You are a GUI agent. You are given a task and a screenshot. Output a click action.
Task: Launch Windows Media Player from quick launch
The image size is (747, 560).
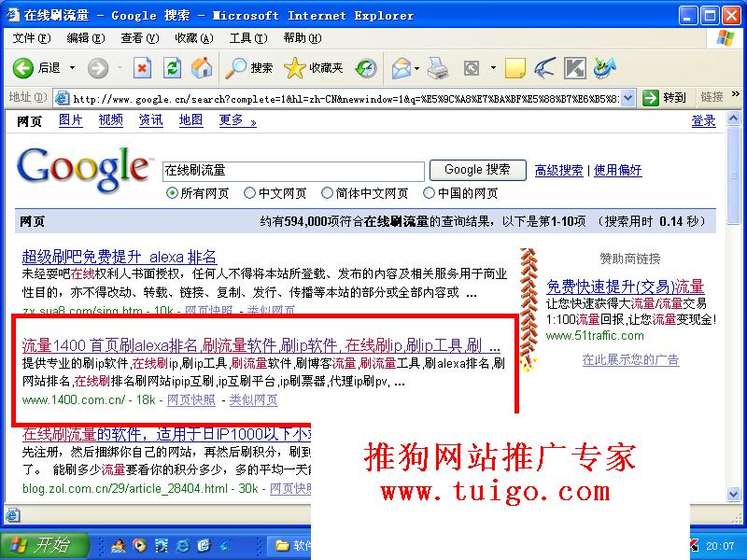(x=139, y=546)
